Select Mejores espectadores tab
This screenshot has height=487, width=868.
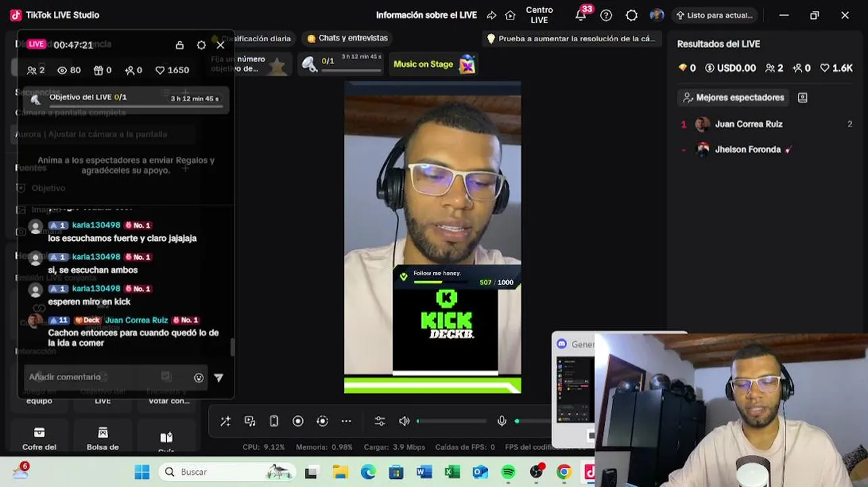733,97
